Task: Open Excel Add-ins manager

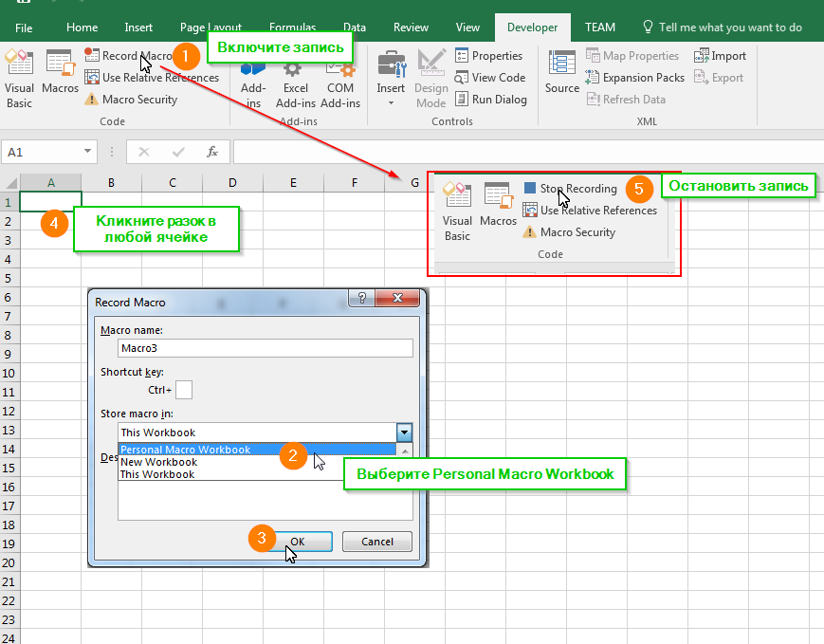Action: (295, 86)
